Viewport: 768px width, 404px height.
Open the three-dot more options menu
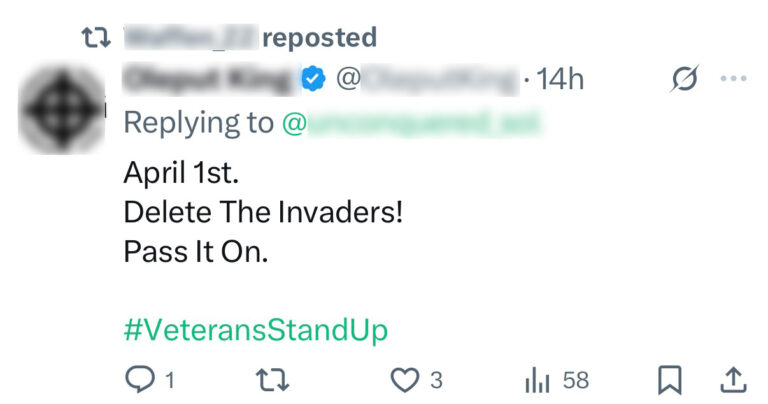pyautogui.click(x=733, y=79)
